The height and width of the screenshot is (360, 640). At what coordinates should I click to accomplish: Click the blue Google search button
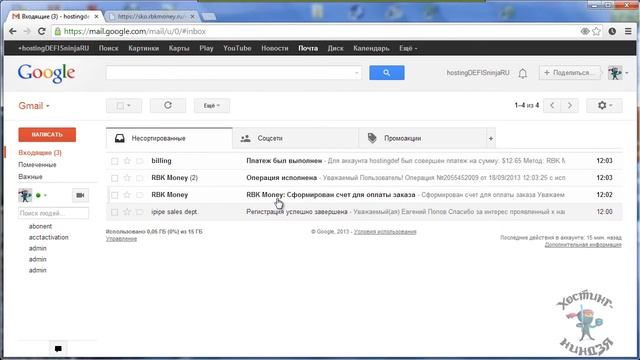(x=387, y=73)
